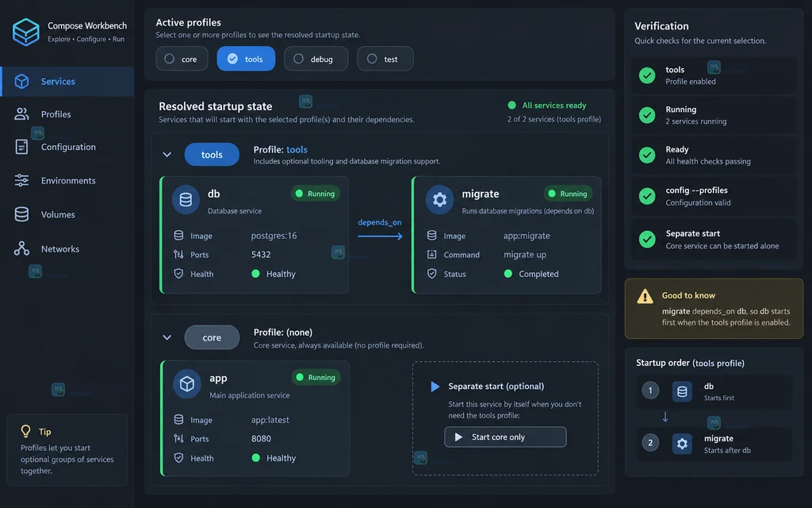Screen dimensions: 812x508
Task: Click the migrate Status shield icon
Action: (x=432, y=274)
